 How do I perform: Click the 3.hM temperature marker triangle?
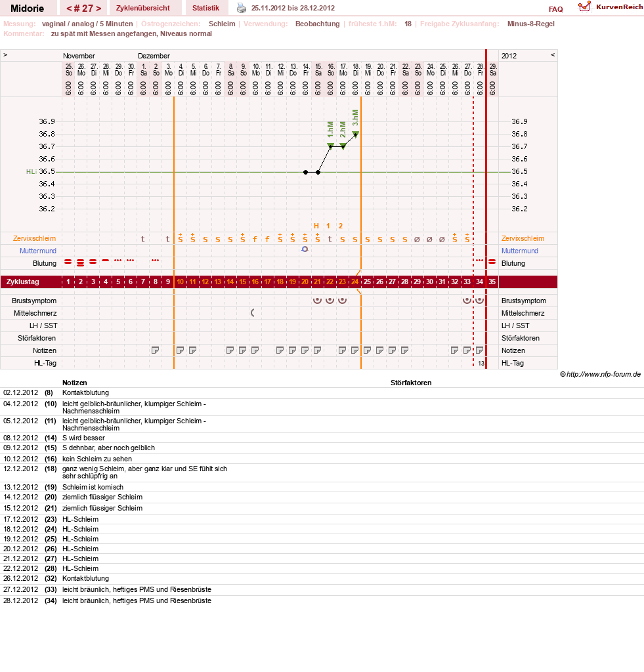point(355,134)
